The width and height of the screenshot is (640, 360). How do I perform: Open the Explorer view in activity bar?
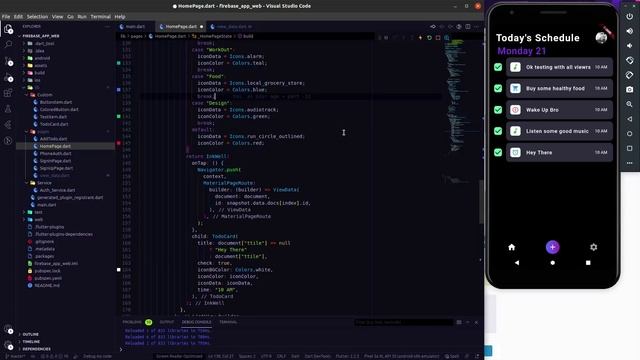8,29
